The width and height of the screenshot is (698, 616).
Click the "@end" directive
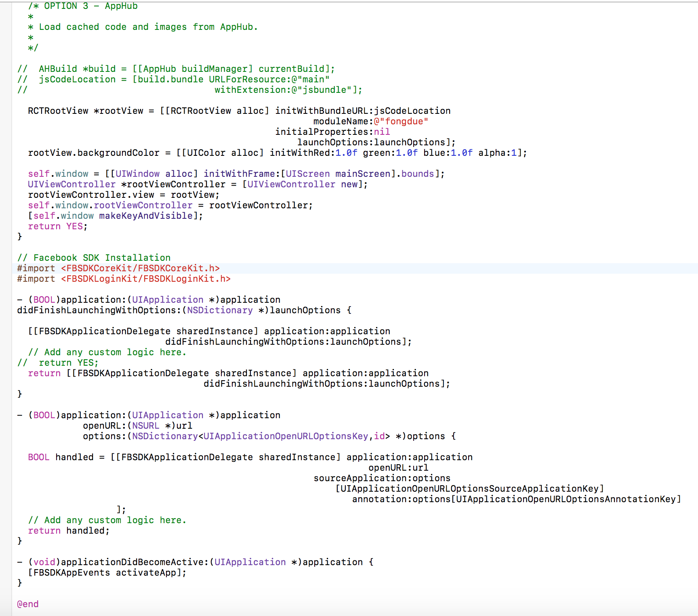coord(28,604)
